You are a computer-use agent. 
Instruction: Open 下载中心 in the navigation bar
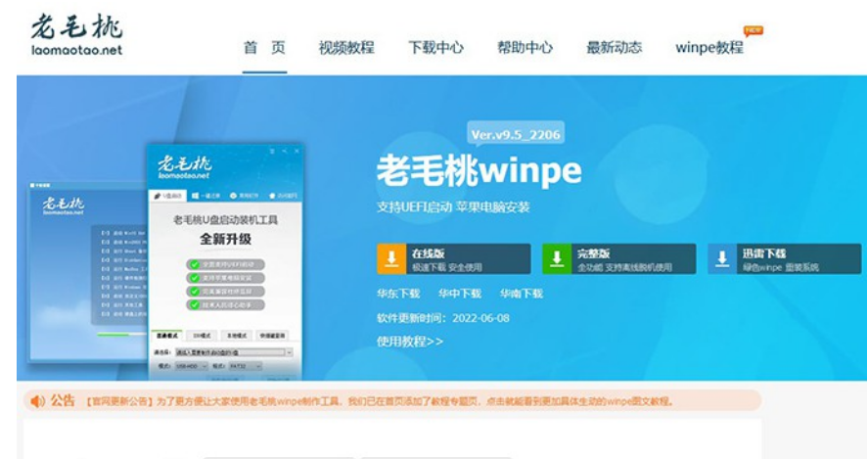pos(435,48)
